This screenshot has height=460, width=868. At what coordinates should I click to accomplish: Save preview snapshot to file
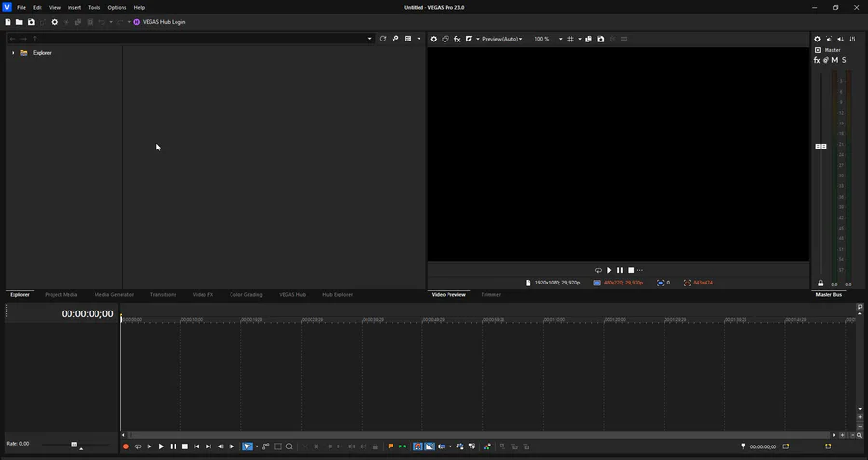[601, 39]
